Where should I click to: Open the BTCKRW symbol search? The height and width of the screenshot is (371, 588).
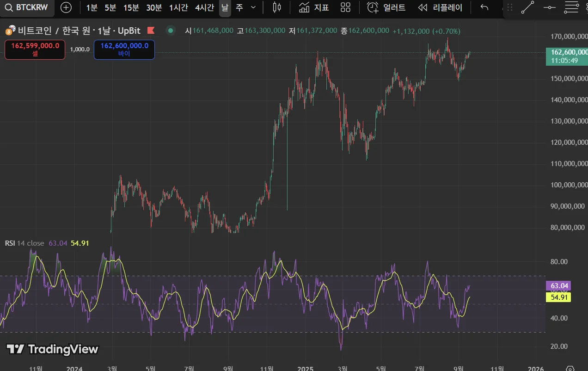pyautogui.click(x=27, y=7)
